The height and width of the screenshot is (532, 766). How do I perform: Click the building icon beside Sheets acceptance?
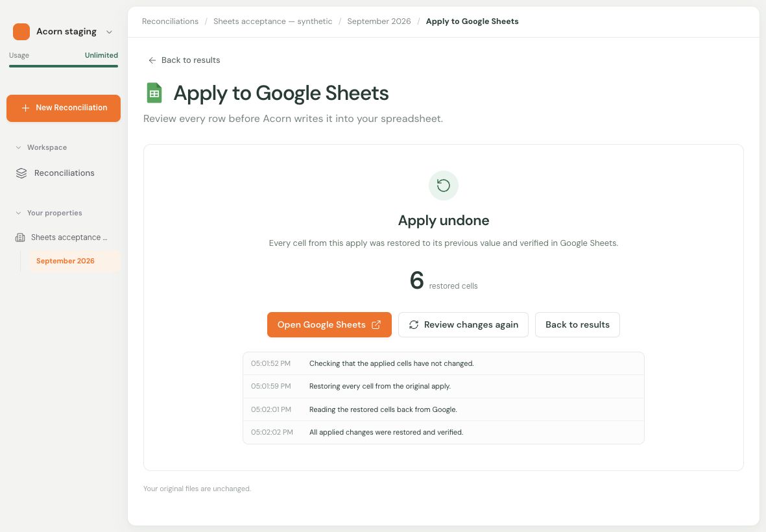pos(20,238)
